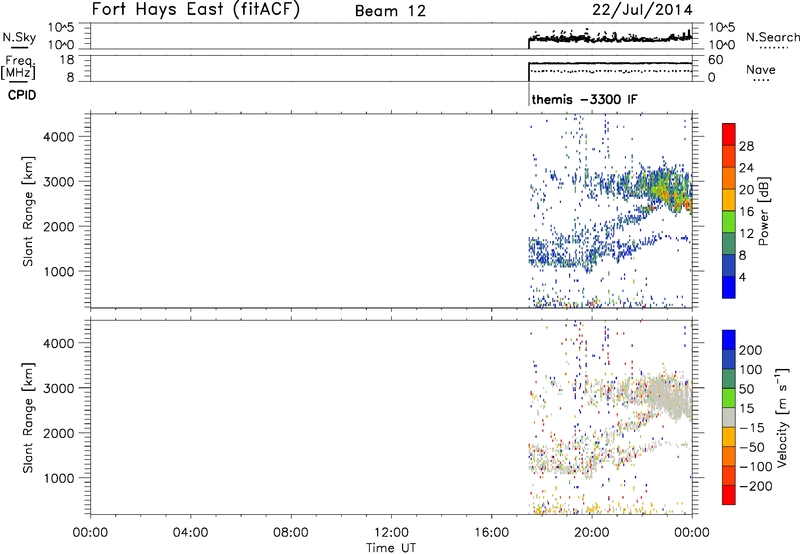Click the dense grey scatter in velocity panel

[668, 396]
